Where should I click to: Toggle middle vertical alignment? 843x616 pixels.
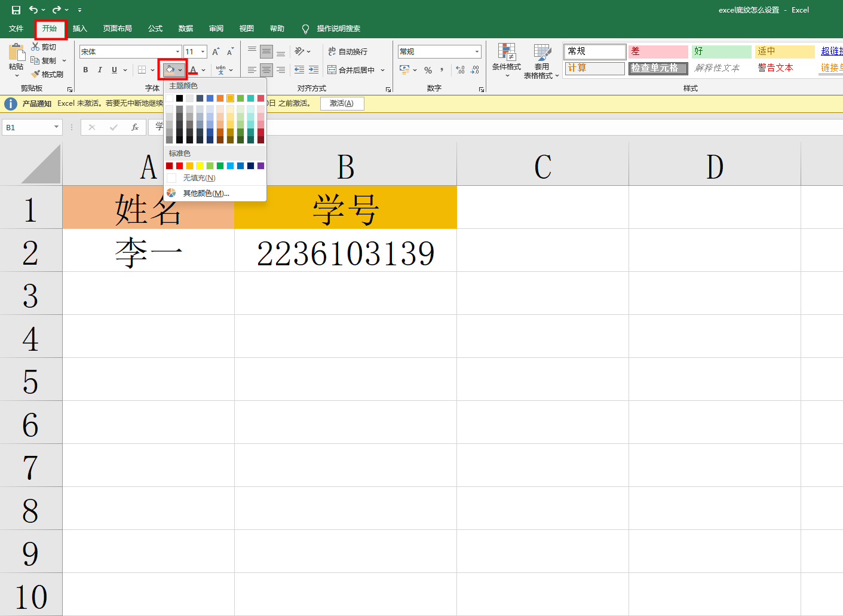click(x=266, y=52)
